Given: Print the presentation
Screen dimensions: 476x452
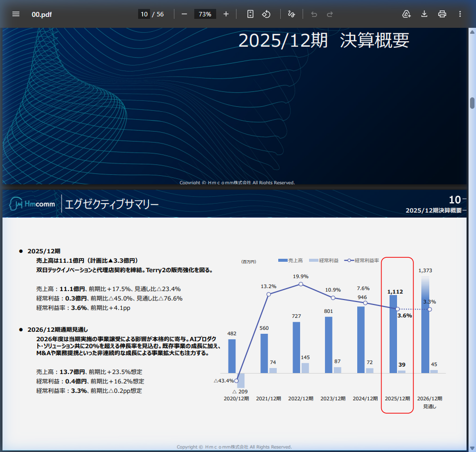Looking at the screenshot, I should tap(442, 14).
